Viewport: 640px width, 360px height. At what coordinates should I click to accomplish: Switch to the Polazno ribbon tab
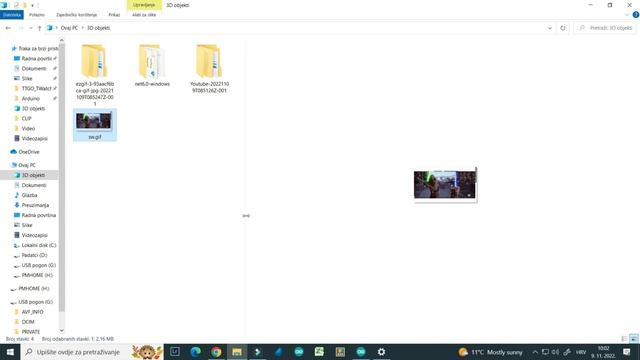click(x=37, y=15)
